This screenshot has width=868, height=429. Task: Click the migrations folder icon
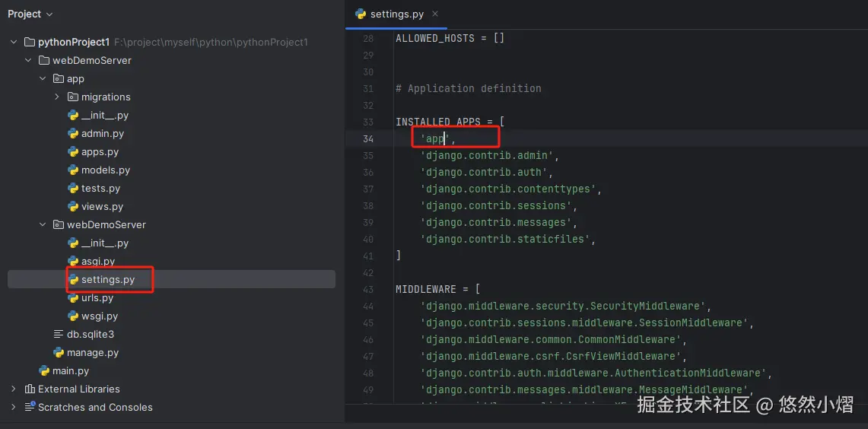coord(73,97)
